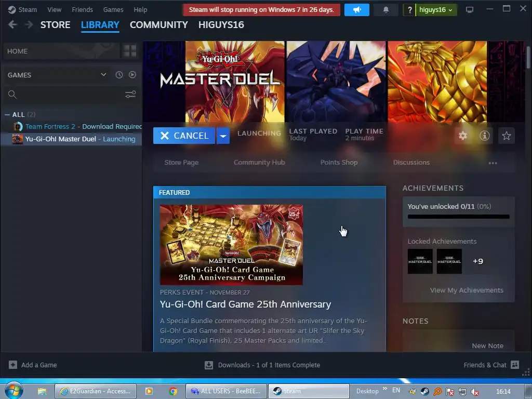Open game settings gear icon
Image resolution: width=532 pixels, height=399 pixels.
click(463, 136)
